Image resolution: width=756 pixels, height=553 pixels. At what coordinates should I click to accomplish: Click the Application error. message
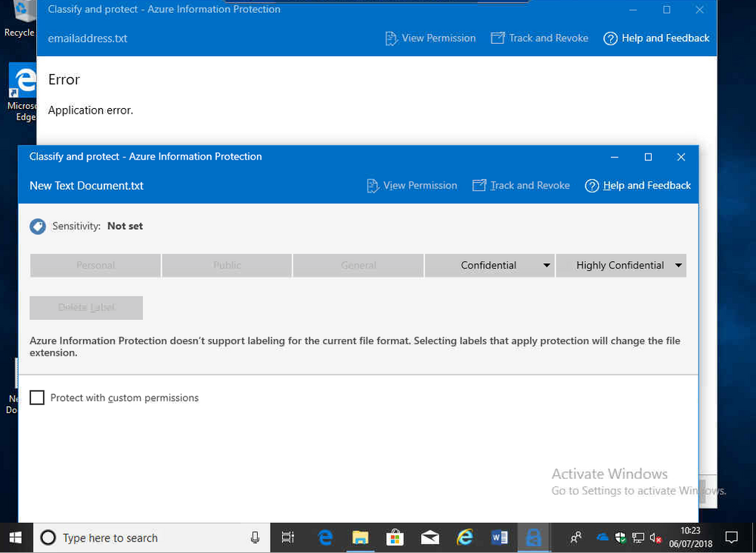tap(91, 110)
